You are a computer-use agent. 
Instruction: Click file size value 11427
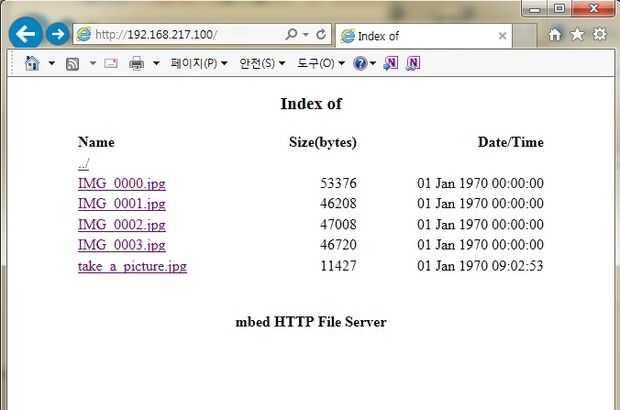[x=338, y=266]
